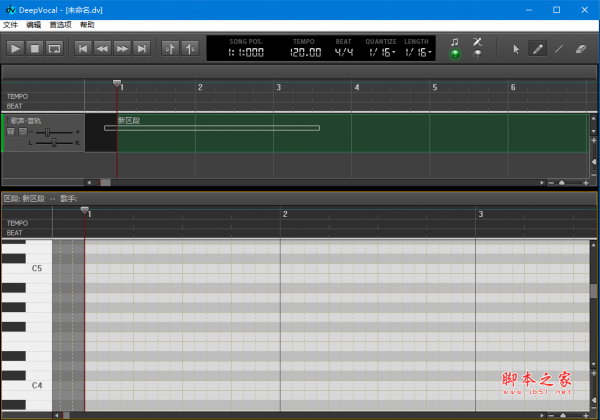
Task: Click the SONG POS. value display
Action: point(246,52)
